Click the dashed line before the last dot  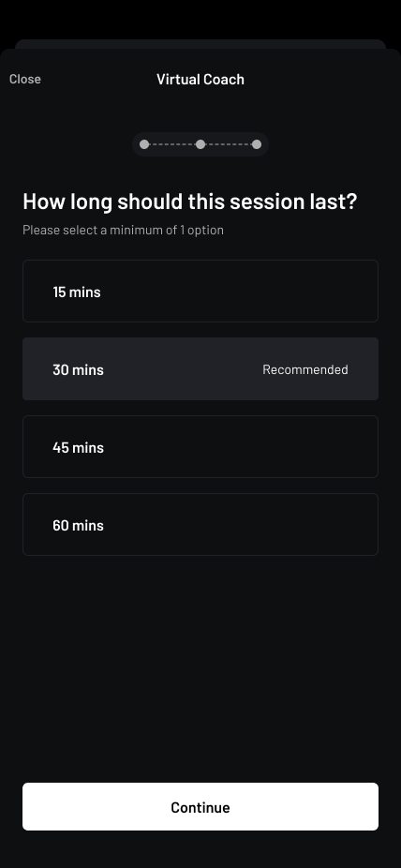point(229,144)
